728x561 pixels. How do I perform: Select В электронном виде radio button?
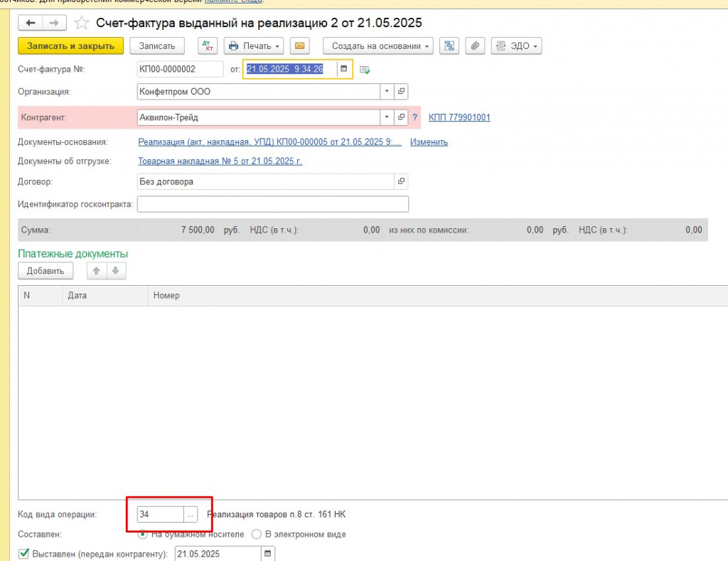tap(256, 534)
